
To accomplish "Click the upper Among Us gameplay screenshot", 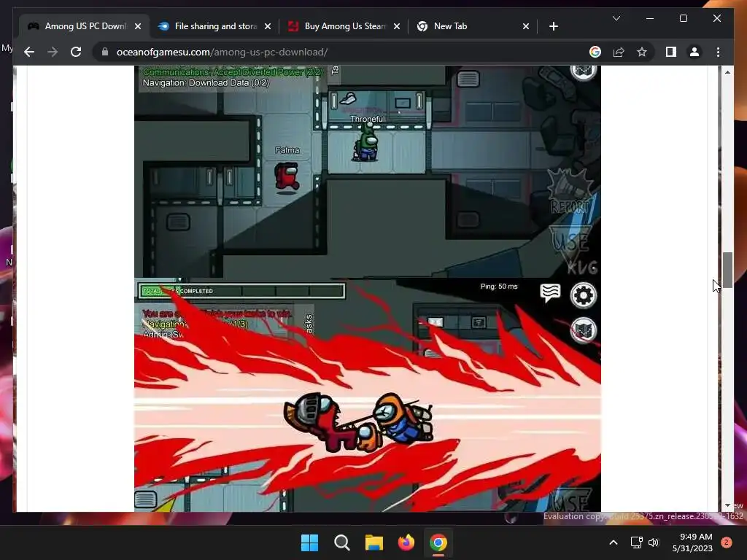I will pyautogui.click(x=368, y=171).
